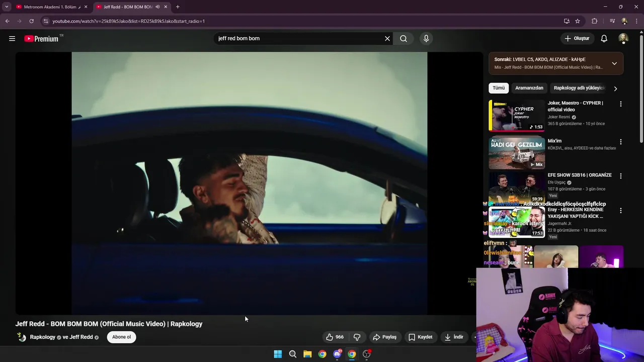
Task: Open the Jeff Redd channel link
Action: (81, 337)
